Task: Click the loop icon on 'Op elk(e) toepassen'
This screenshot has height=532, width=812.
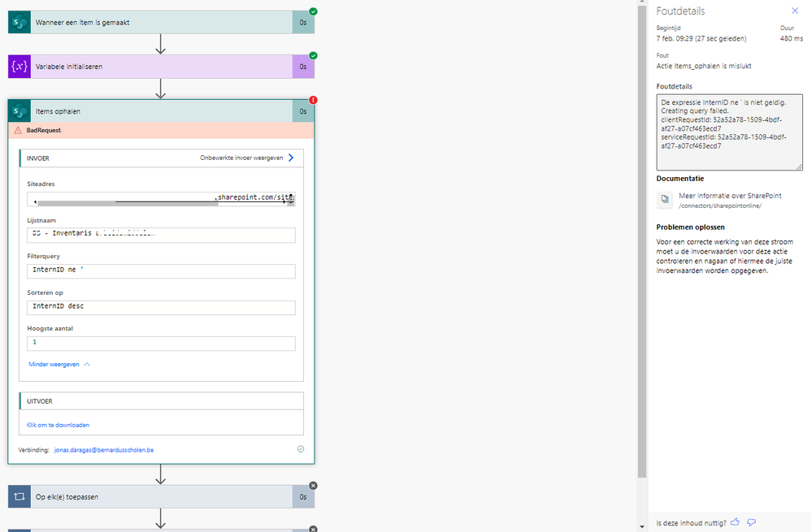Action: point(20,497)
